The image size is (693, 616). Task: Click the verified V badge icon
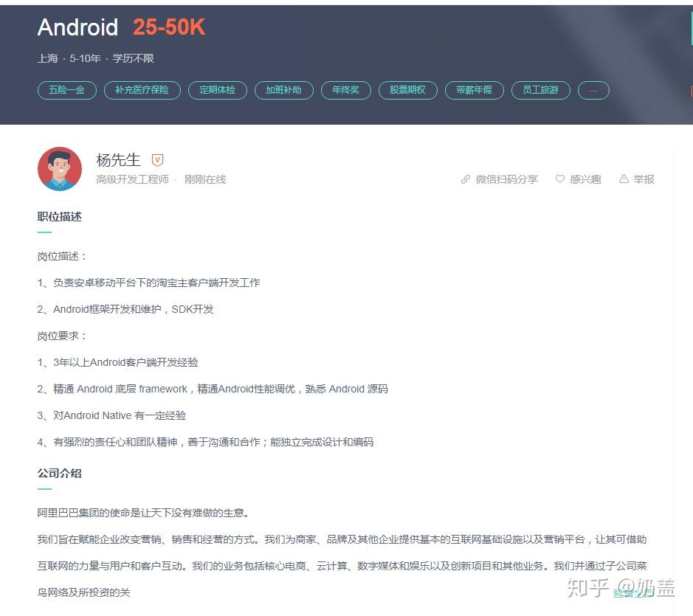(157, 160)
